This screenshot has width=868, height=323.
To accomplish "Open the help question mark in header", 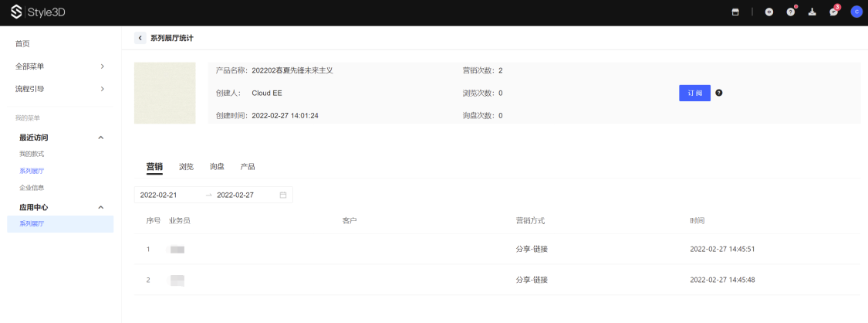I will click(x=791, y=12).
